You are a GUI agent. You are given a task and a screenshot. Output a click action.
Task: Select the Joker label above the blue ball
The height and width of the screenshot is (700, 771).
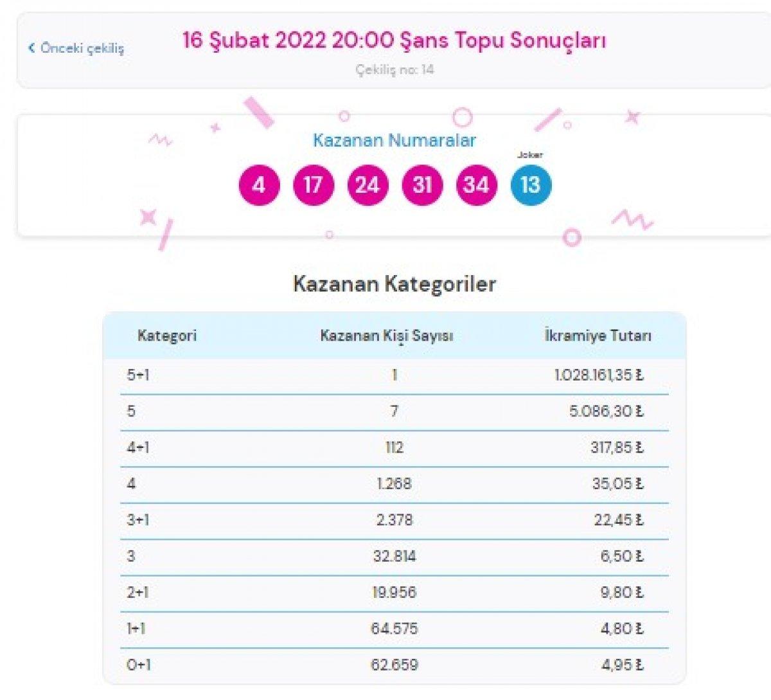529,154
